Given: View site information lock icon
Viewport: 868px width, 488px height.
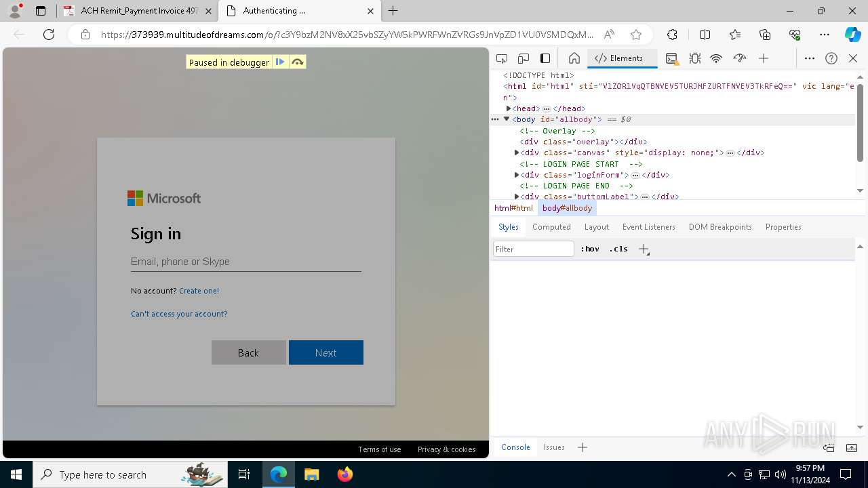Looking at the screenshot, I should coord(85,35).
